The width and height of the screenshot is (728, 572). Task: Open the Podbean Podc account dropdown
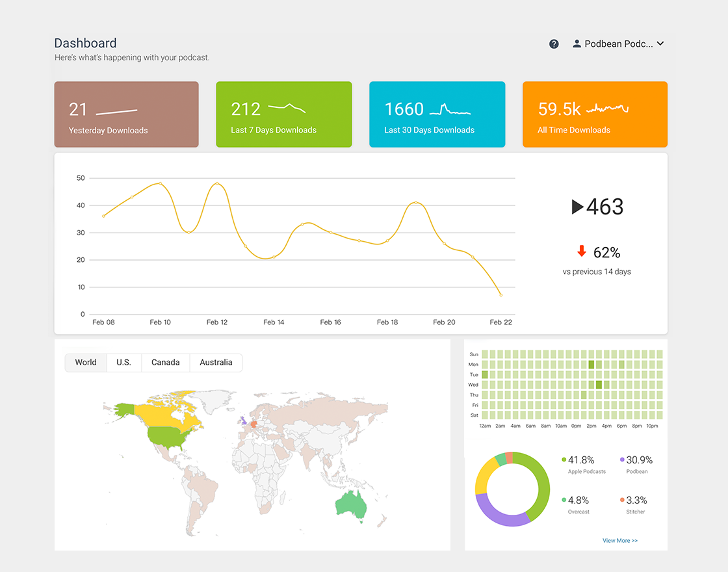point(617,44)
